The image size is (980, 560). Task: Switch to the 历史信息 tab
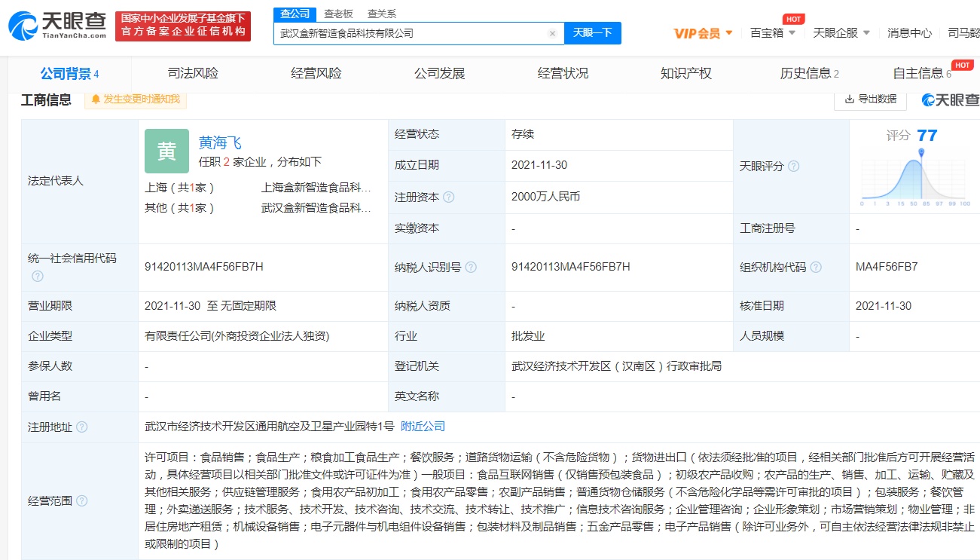tap(810, 74)
